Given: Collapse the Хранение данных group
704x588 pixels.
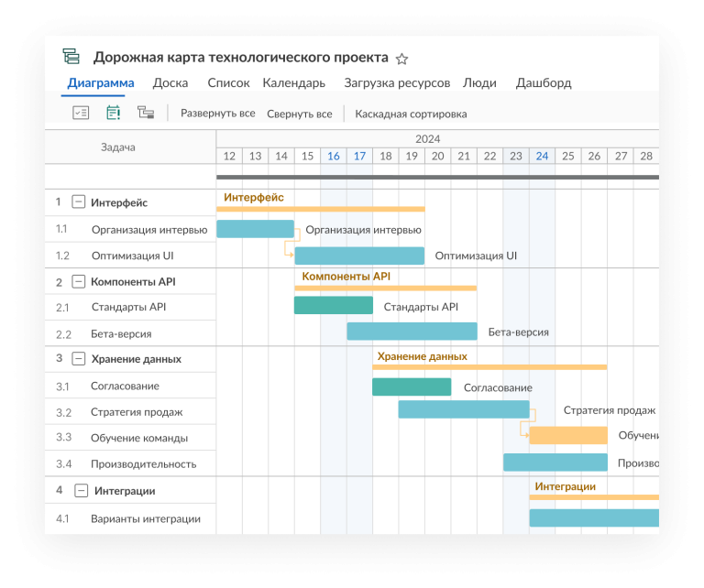Looking at the screenshot, I should point(79,359).
